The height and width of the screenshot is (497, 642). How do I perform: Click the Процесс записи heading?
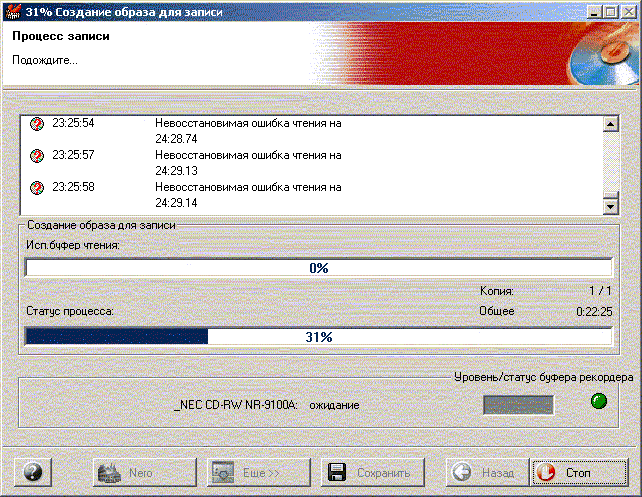pyautogui.click(x=61, y=36)
